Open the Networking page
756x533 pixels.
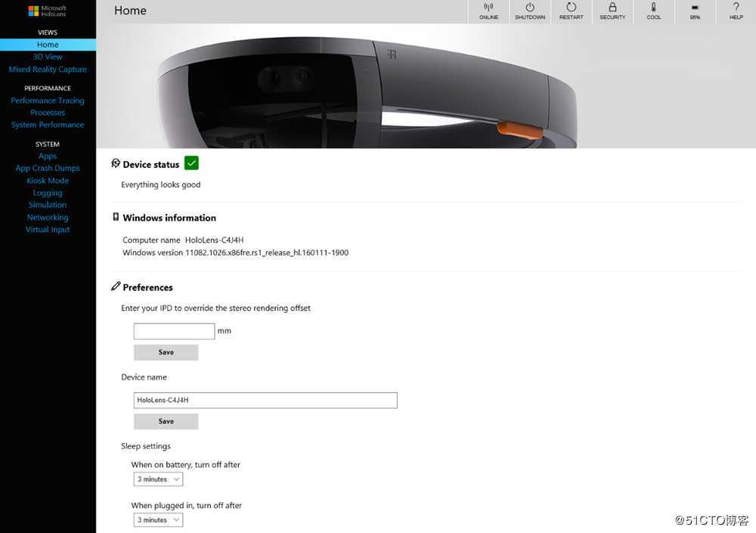coord(48,218)
